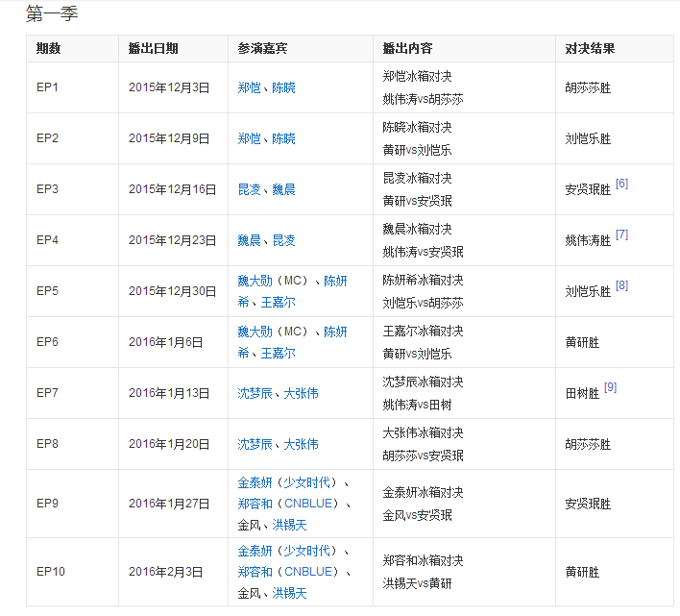Click reference [8] next to 刘恺乐胜
Image resolution: width=680 pixels, height=616 pixels.
621,285
